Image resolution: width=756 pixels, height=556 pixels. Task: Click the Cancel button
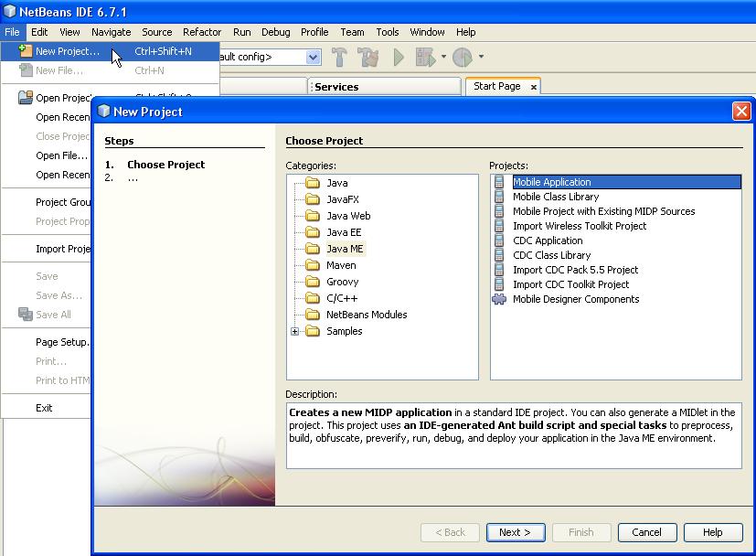(647, 532)
